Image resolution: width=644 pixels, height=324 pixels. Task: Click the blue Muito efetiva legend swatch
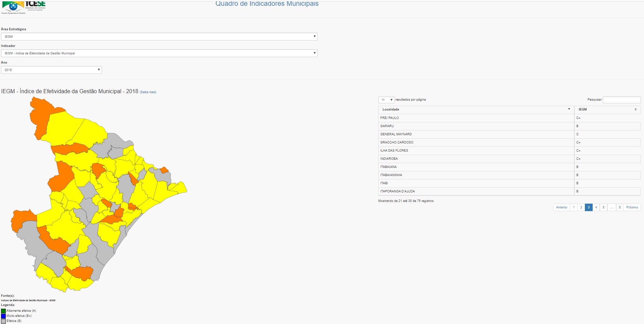[x=3, y=316]
